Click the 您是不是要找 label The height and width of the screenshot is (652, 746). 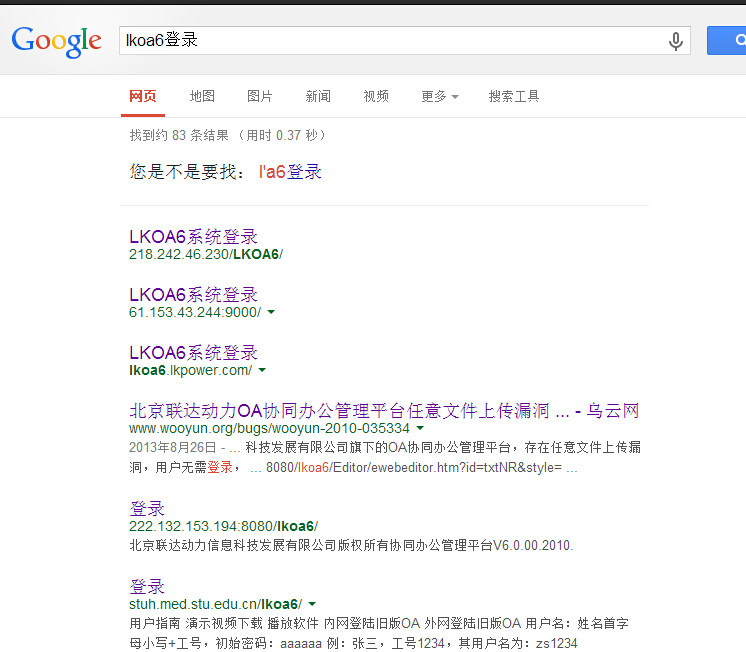tap(187, 172)
